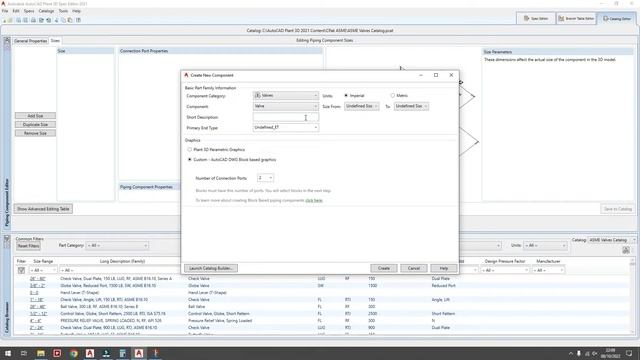Switch to the Catalog Editor tab
Viewport: 640px width, 360px height.
tap(617, 18)
